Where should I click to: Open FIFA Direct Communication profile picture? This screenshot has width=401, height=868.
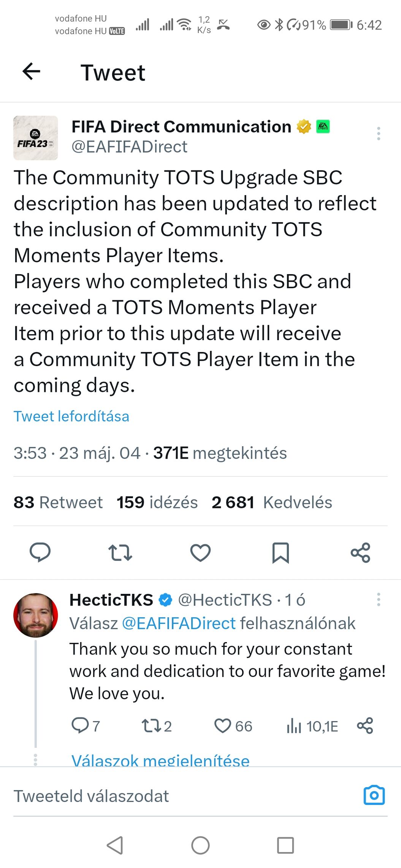coord(35,138)
